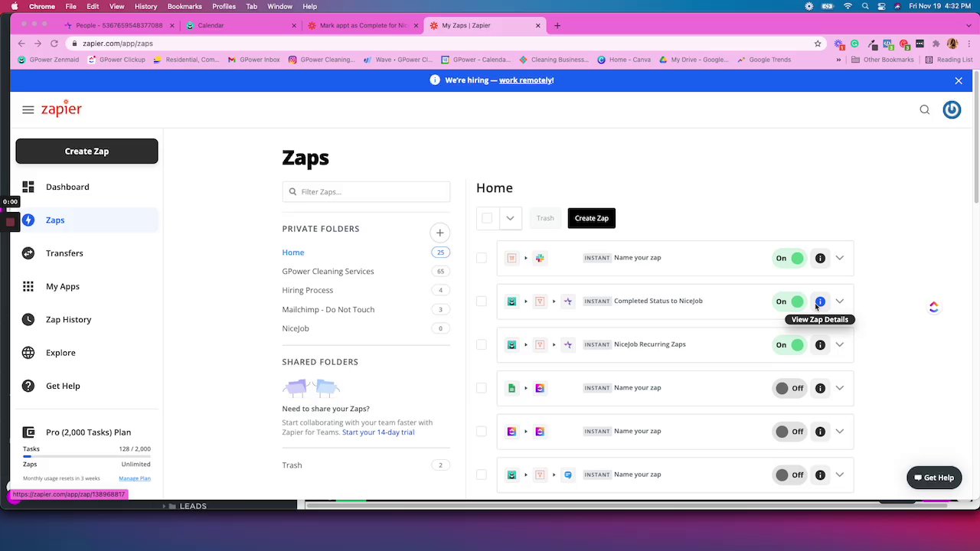Click the Get Help question icon
Screen dimensions: 980x551
point(28,386)
